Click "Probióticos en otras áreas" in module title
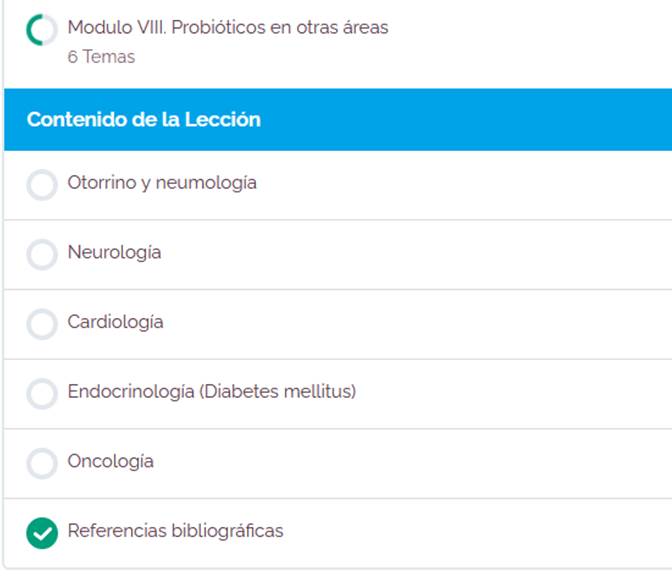 point(280,28)
